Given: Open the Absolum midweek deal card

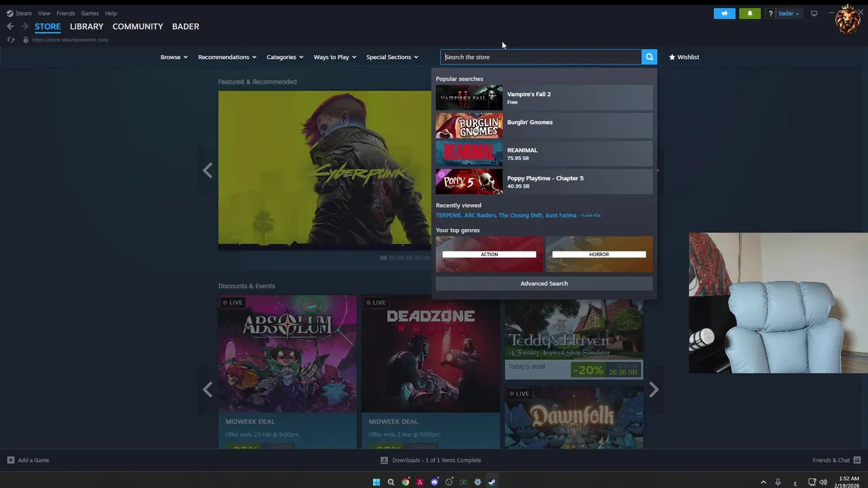Looking at the screenshot, I should click(288, 371).
